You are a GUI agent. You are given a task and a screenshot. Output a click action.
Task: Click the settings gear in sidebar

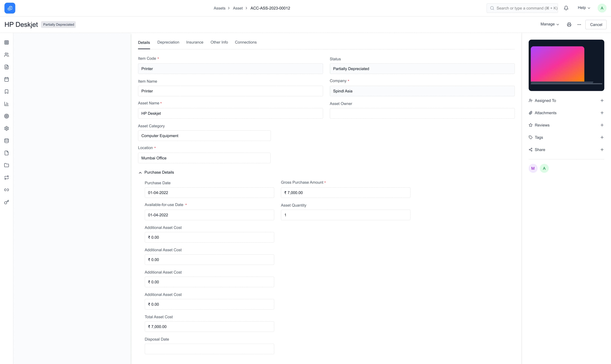point(6,128)
